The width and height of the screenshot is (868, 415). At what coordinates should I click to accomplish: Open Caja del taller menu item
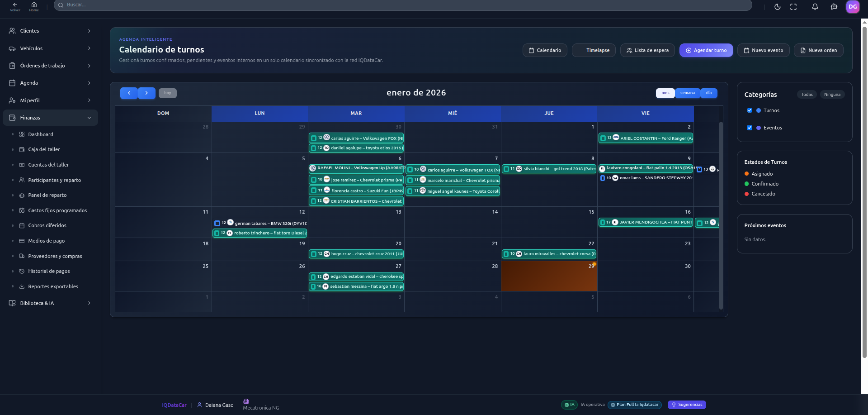[x=44, y=149]
